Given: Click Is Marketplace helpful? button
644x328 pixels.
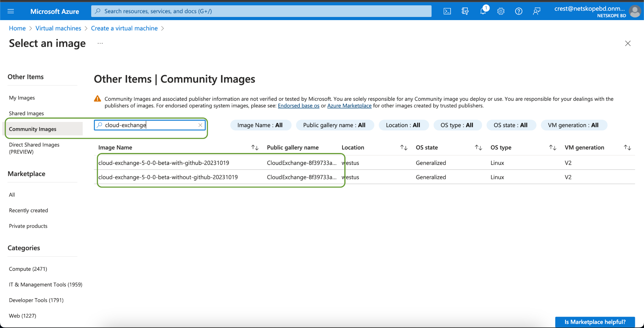Looking at the screenshot, I should click(x=595, y=322).
